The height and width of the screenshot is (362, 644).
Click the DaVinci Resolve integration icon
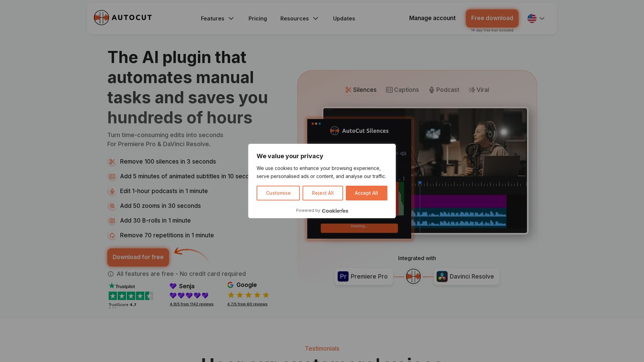[x=442, y=277]
